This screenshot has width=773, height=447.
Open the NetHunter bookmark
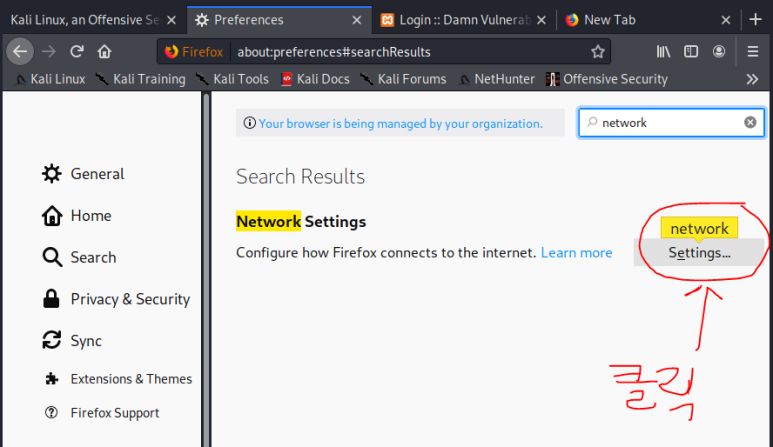(x=496, y=79)
